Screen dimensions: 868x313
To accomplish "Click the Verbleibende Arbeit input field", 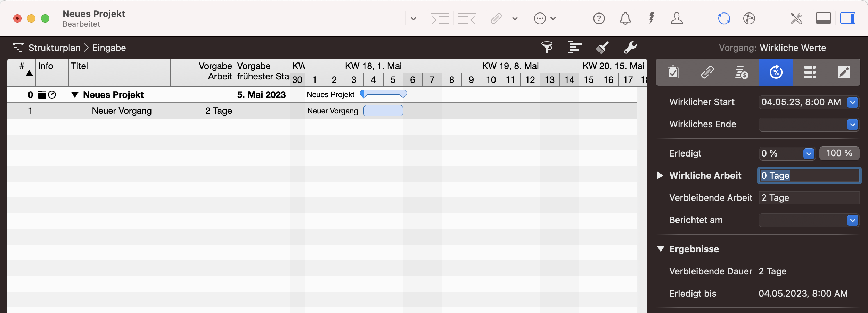I will tap(809, 198).
